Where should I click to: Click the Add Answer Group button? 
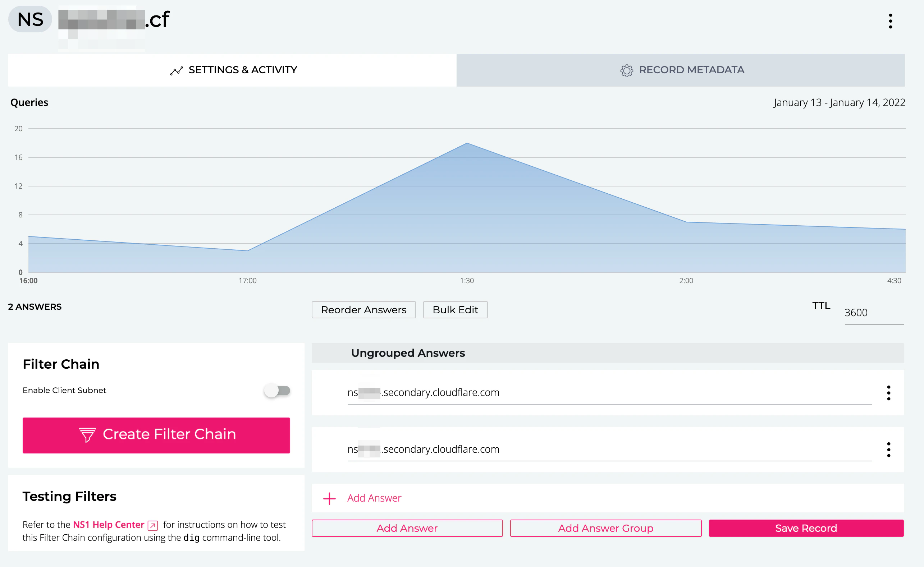[605, 528]
